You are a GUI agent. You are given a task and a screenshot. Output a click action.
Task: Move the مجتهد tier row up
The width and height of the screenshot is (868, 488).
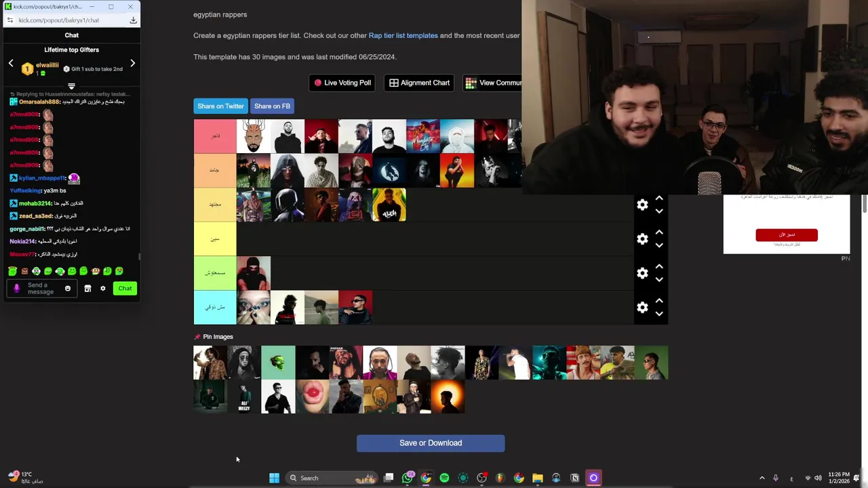pos(659,199)
